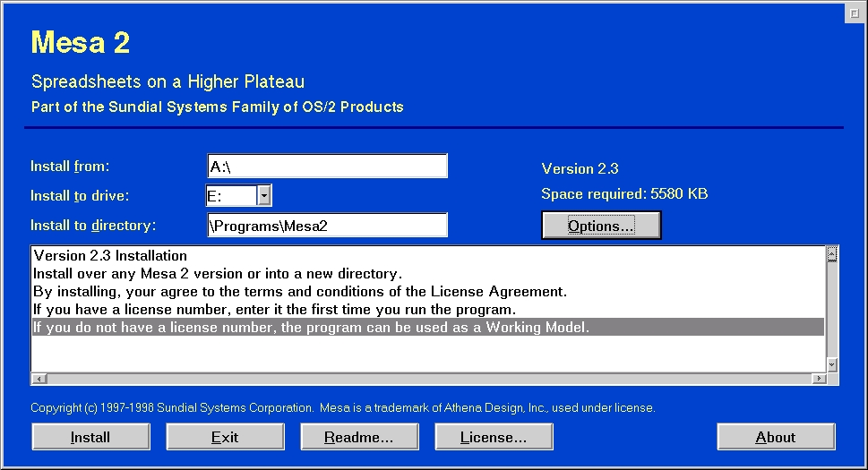Click the copyright notice text
This screenshot has height=470, width=868.
coord(343,408)
